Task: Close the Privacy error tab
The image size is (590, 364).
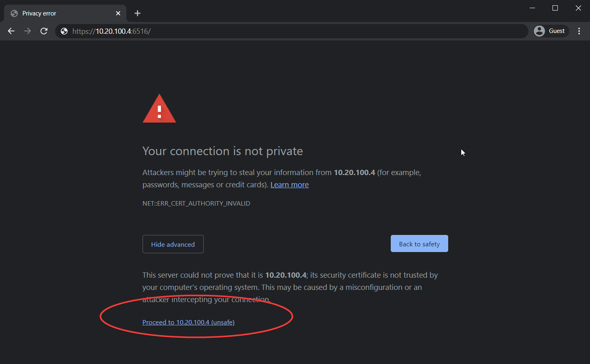Action: [x=118, y=13]
